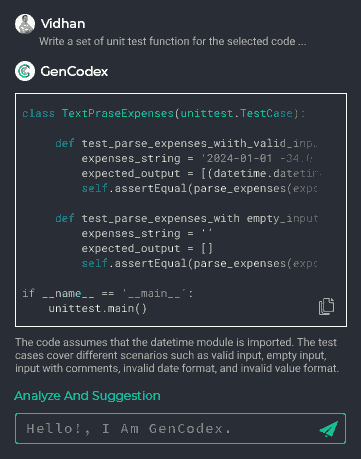Send the message with the paper plane icon
Screen dimensions: 361x459
pos(328,429)
